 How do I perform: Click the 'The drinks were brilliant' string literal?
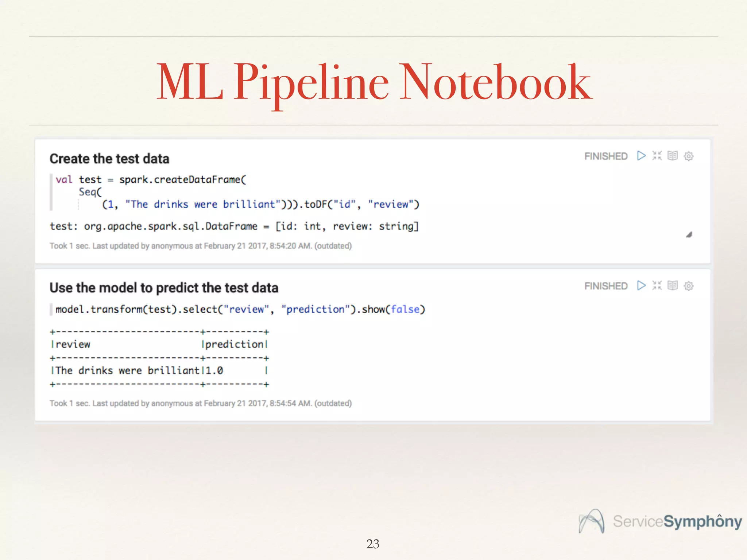(203, 205)
